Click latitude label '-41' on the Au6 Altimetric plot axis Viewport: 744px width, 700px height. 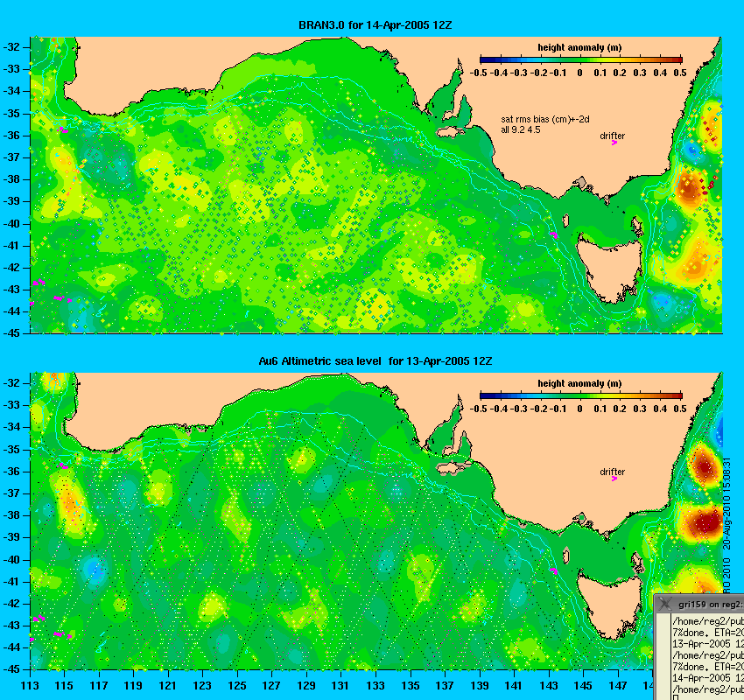(12, 581)
